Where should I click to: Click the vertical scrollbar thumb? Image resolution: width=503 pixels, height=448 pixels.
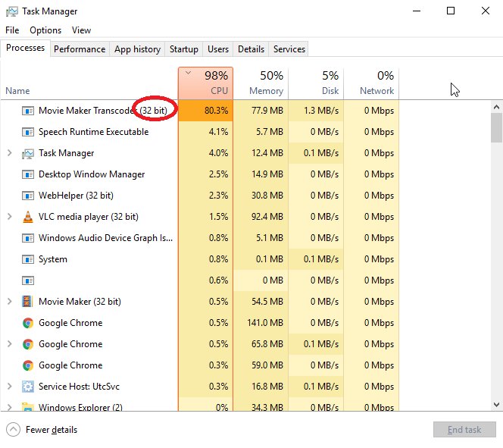click(x=497, y=127)
